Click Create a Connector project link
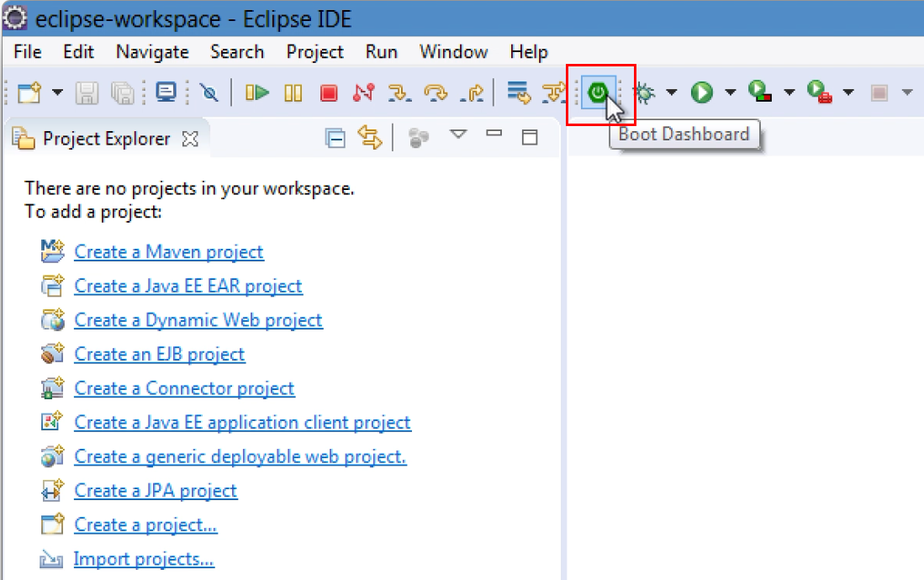This screenshot has height=580, width=924. pos(184,389)
